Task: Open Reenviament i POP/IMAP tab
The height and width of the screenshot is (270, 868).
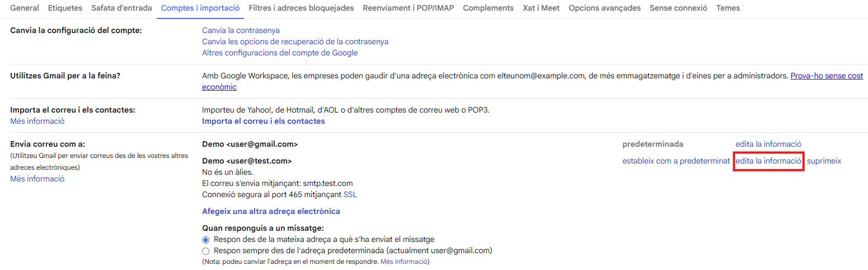Action: click(x=408, y=8)
